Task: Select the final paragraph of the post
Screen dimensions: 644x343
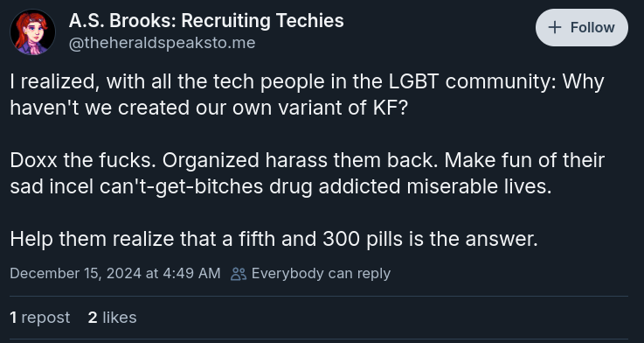Action: (x=274, y=239)
